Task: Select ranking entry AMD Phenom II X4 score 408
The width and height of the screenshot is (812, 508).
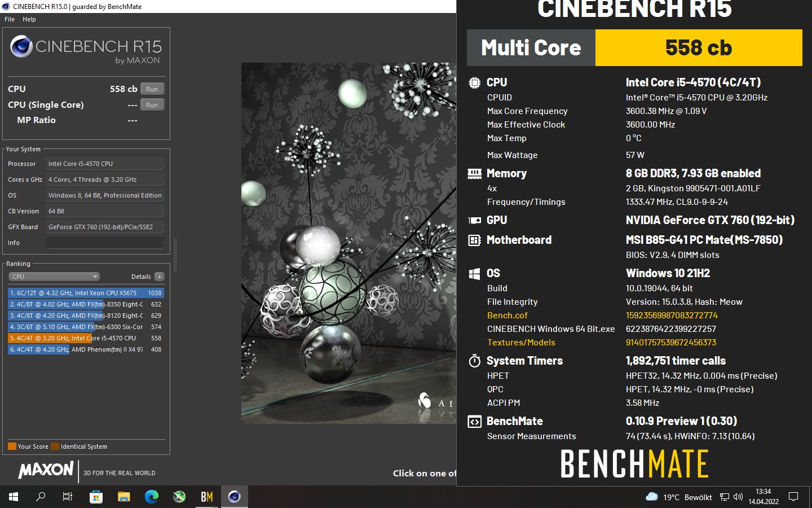Action: click(x=86, y=349)
